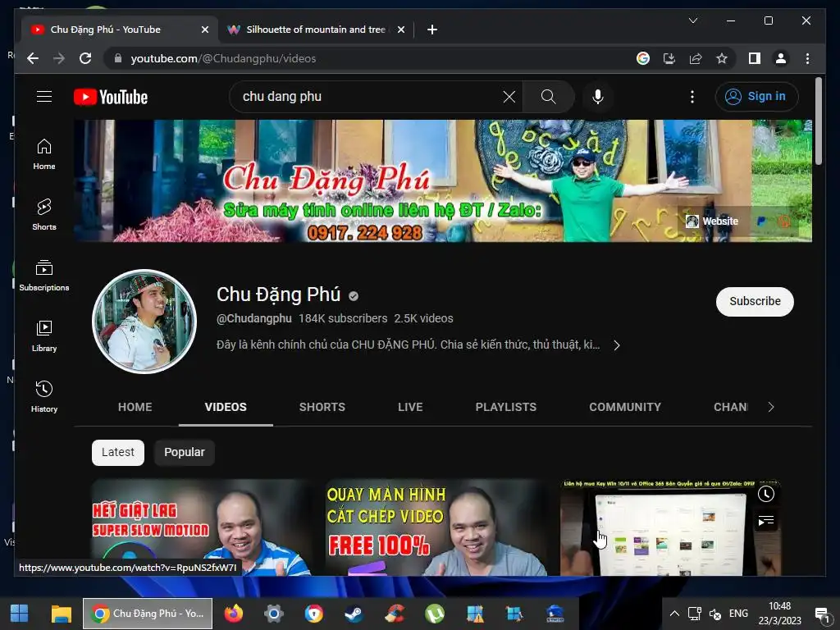Click the ENG language indicator
Viewport: 840px width, 630px height.
(x=738, y=614)
